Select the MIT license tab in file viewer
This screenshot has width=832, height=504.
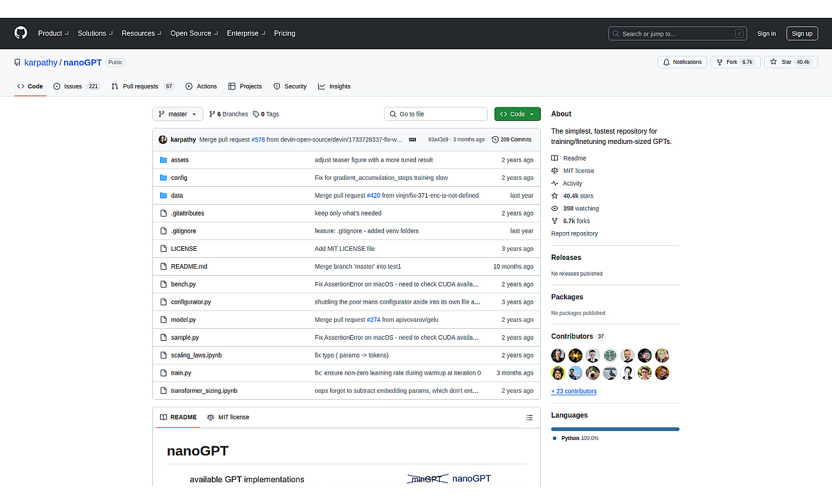[228, 418]
